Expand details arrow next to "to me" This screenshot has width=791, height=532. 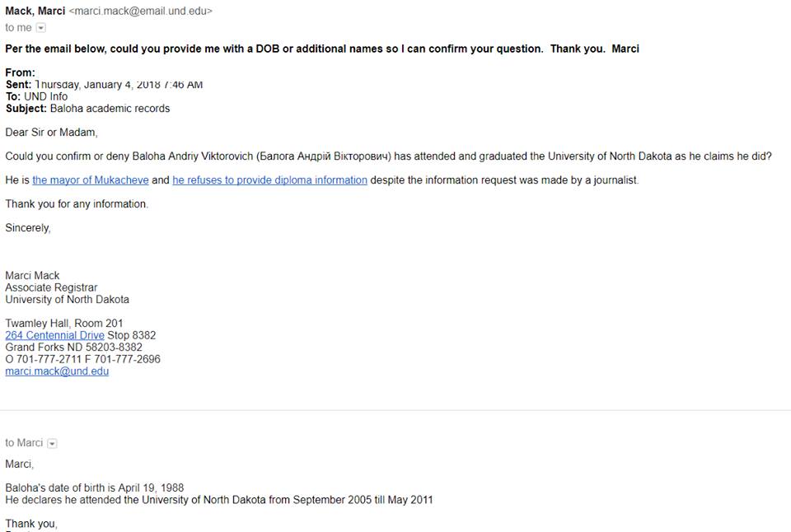[41, 28]
